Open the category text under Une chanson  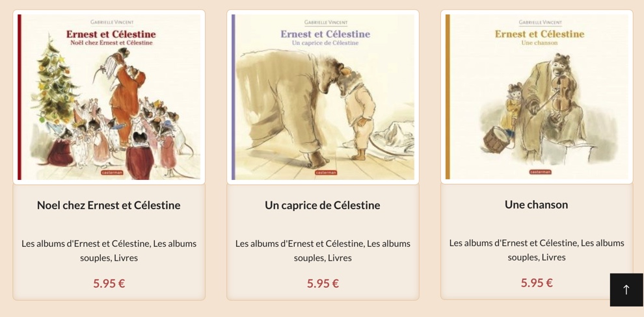(537, 249)
